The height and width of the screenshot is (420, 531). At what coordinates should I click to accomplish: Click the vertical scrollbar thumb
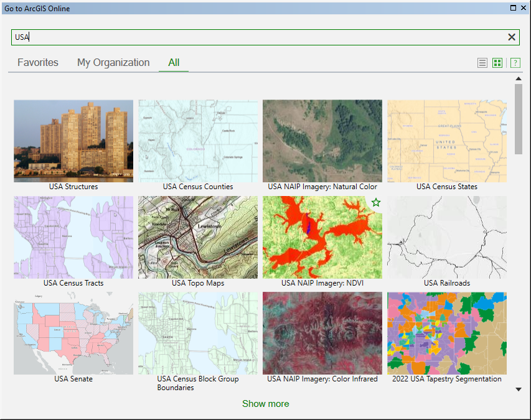[518, 119]
